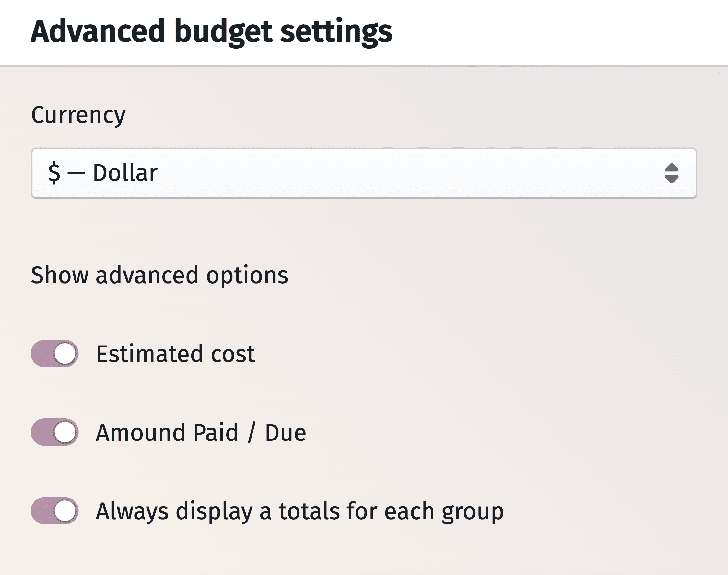This screenshot has width=728, height=575.
Task: Click the down arrow in the currency selector
Action: 672,179
